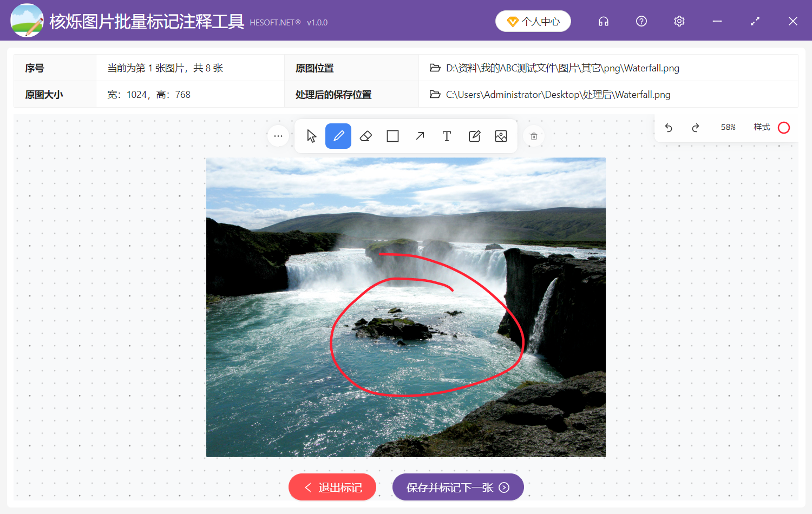Viewport: 812px width, 514px height.
Task: Click the 退出标记 exit button
Action: coord(332,487)
